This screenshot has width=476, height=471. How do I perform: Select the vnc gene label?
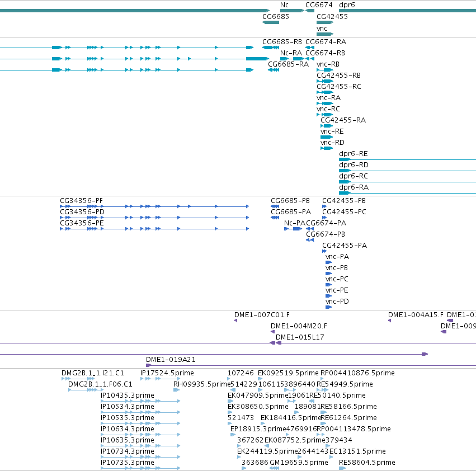pos(322,28)
